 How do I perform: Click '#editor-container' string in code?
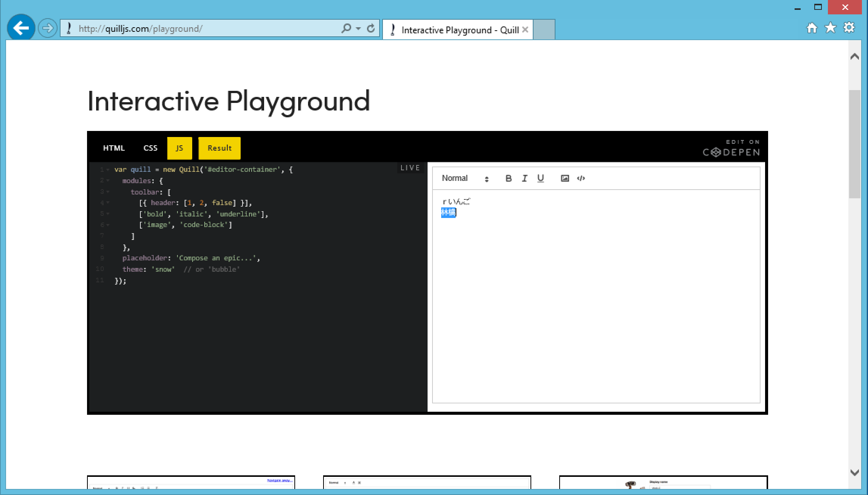[242, 170]
